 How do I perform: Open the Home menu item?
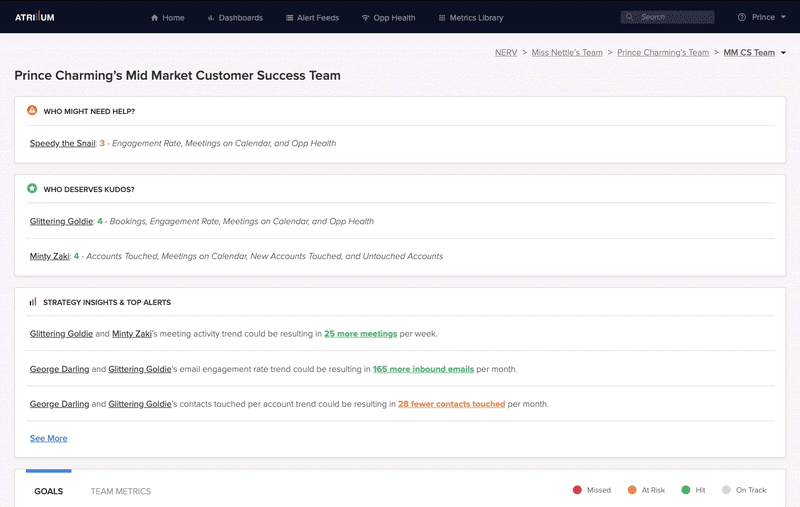coord(168,18)
